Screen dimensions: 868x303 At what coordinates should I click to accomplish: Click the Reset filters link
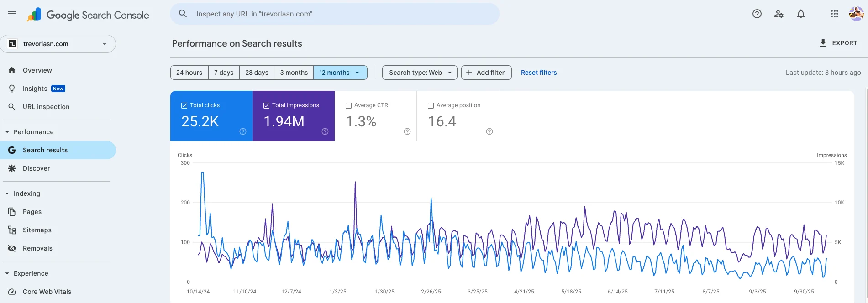pos(539,73)
